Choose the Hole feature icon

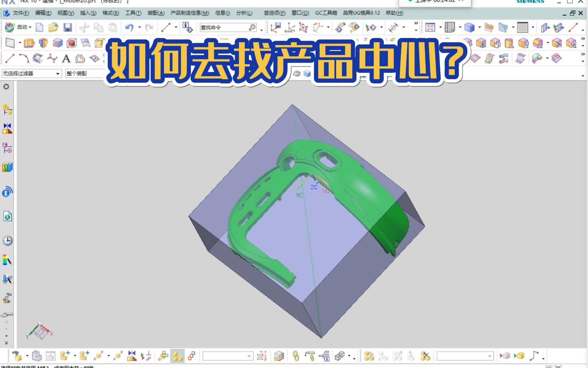(x=58, y=43)
